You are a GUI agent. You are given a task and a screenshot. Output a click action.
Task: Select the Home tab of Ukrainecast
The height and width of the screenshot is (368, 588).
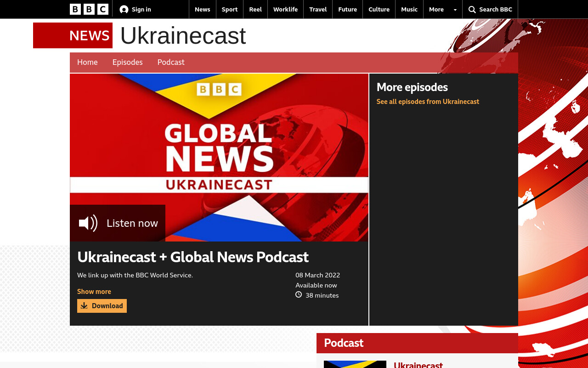(87, 62)
